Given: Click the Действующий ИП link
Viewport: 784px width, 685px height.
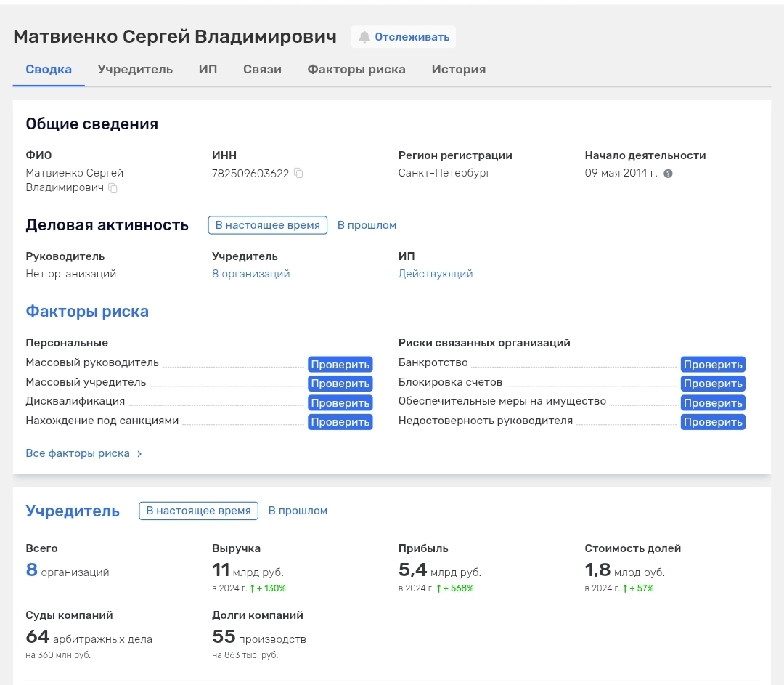Looking at the screenshot, I should click(x=435, y=274).
